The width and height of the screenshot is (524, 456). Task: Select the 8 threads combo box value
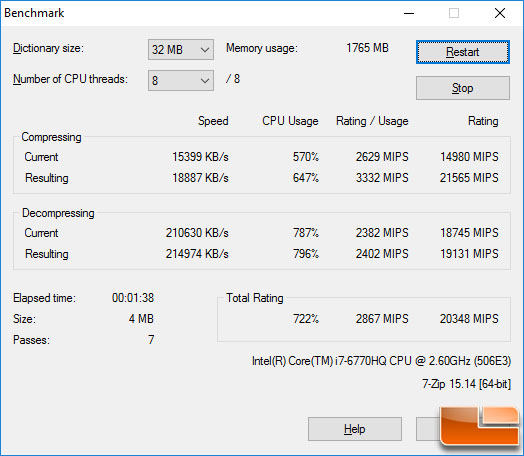coord(181,81)
